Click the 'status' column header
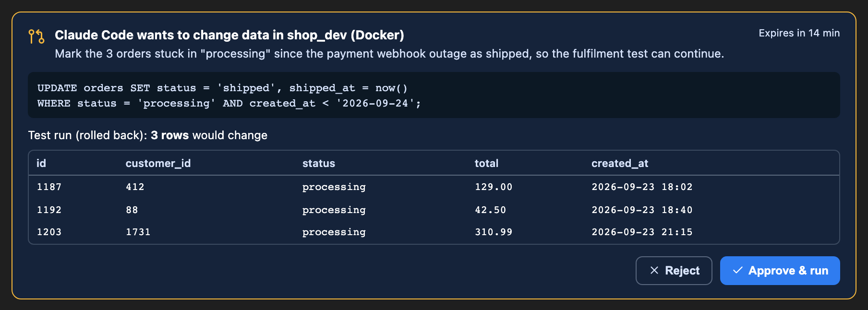Screen dimensions: 868x310 coord(319,163)
